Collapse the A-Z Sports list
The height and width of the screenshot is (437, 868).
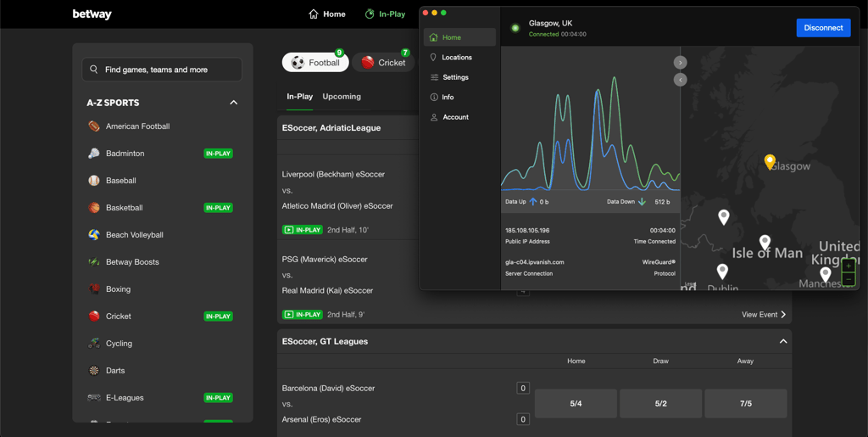[x=234, y=103]
